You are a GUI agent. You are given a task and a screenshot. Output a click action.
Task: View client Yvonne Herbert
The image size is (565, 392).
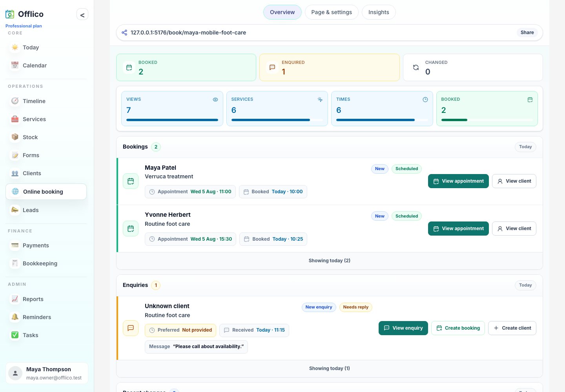click(x=514, y=229)
